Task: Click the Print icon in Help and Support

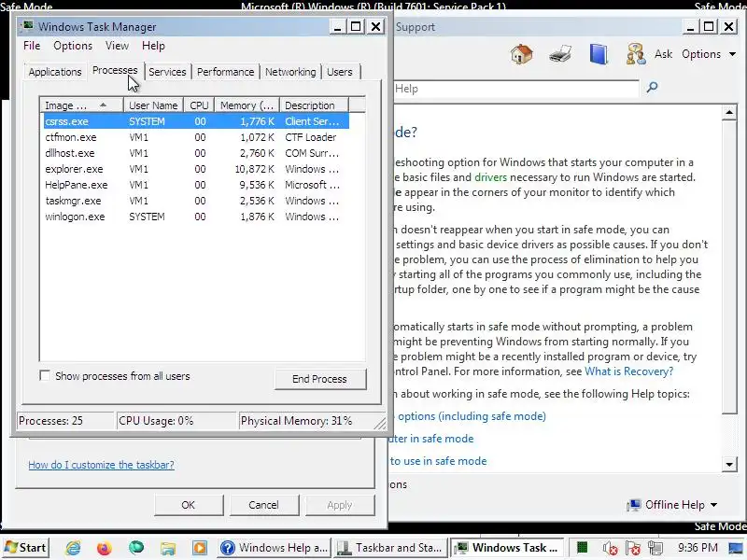Action: coord(560,54)
